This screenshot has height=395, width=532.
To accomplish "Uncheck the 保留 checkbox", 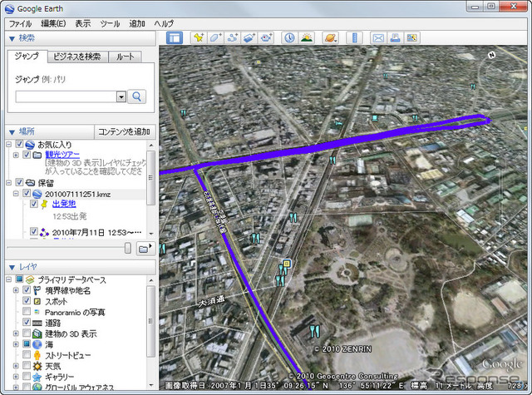I will 19,183.
